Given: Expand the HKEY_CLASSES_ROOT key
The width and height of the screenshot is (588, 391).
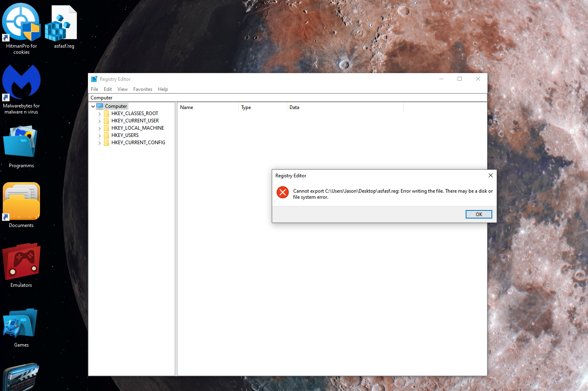Looking at the screenshot, I should point(100,114).
